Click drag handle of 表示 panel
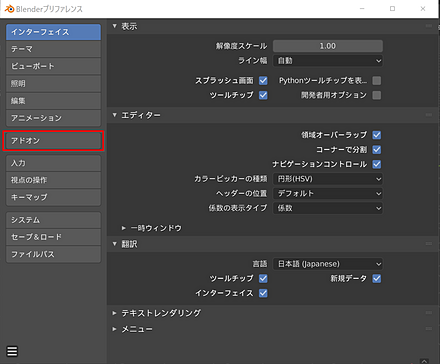Image resolution: width=440 pixels, height=364 pixels. tap(429, 26)
